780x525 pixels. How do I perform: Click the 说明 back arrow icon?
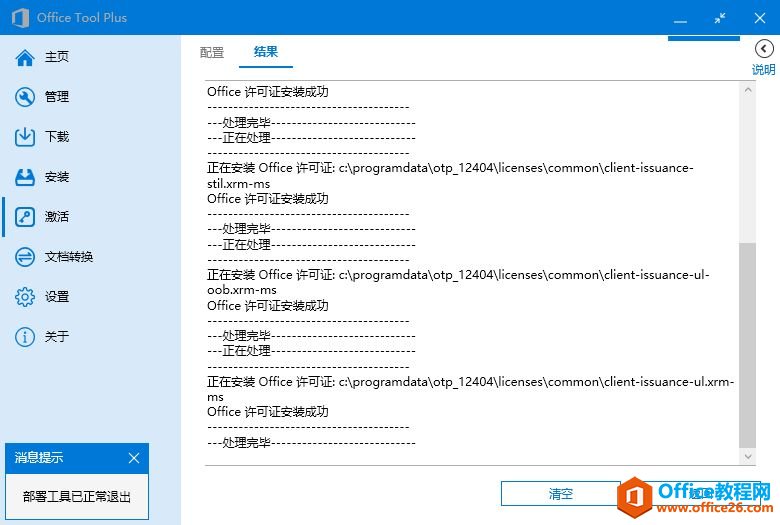tap(764, 49)
